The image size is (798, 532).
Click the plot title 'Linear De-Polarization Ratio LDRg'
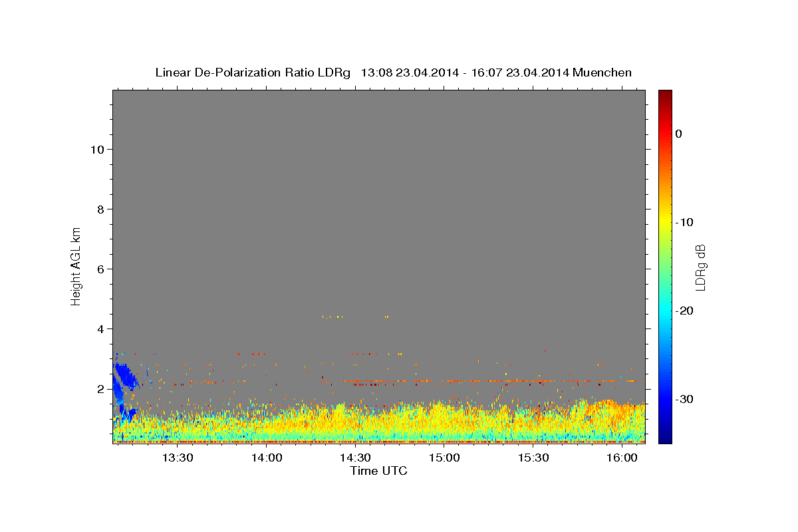(x=253, y=72)
